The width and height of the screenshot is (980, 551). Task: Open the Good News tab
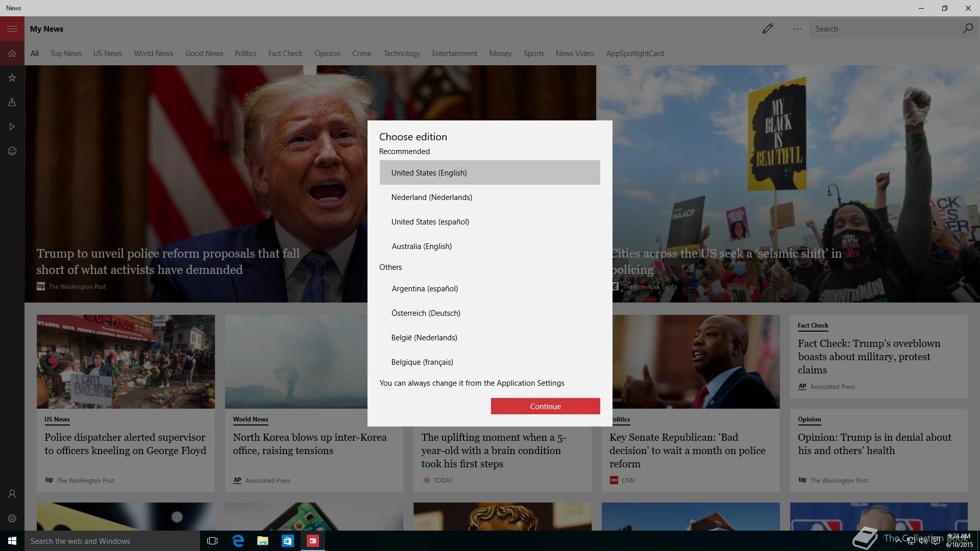coord(204,54)
